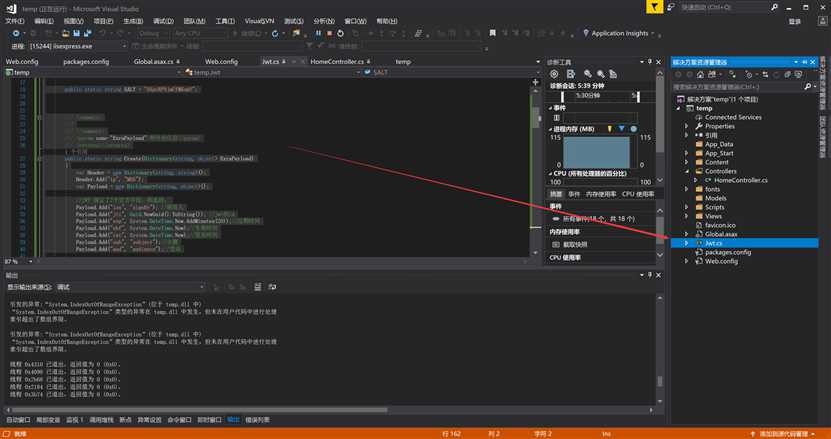Stop debugging with the red square icon
Image resolution: width=831 pixels, height=439 pixels.
tap(329, 33)
